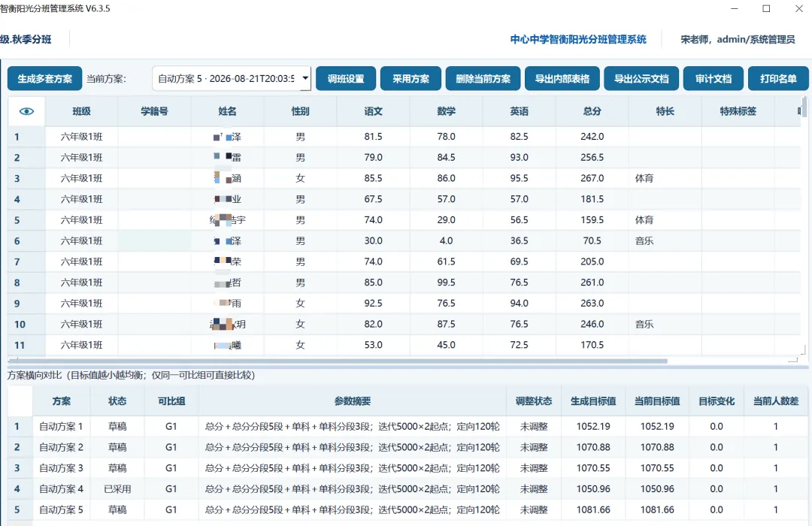Export via 导出内部表格 button
The image size is (812, 526).
[562, 79]
